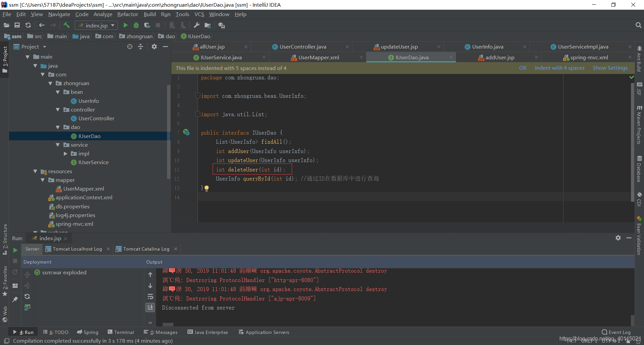Select UserInfo class in project tree
Image resolution: width=644 pixels, height=345 pixels.
(89, 101)
